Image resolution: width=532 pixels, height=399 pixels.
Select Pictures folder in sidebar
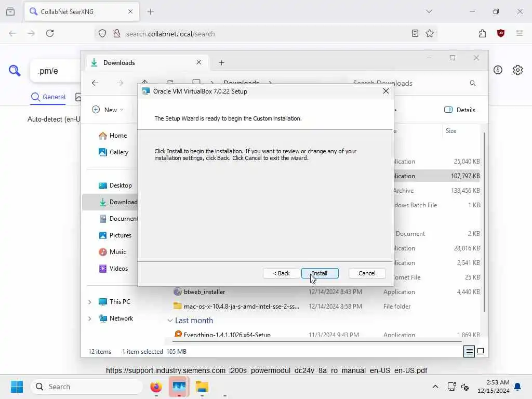[x=115, y=235]
